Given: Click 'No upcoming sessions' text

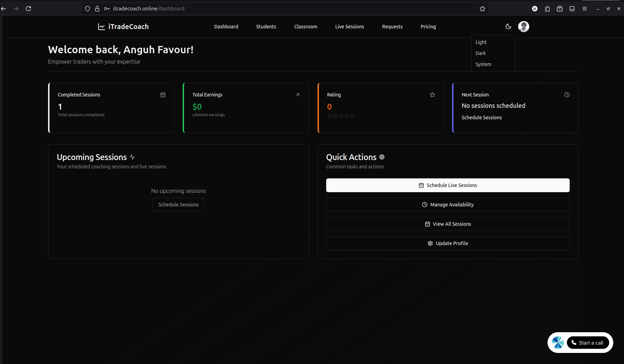Looking at the screenshot, I should [178, 191].
